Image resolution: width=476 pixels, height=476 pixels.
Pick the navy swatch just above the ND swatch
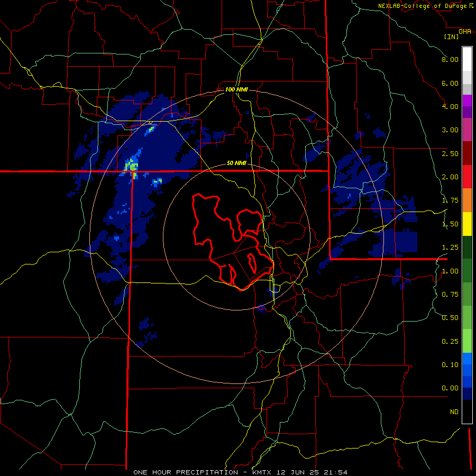467,394
